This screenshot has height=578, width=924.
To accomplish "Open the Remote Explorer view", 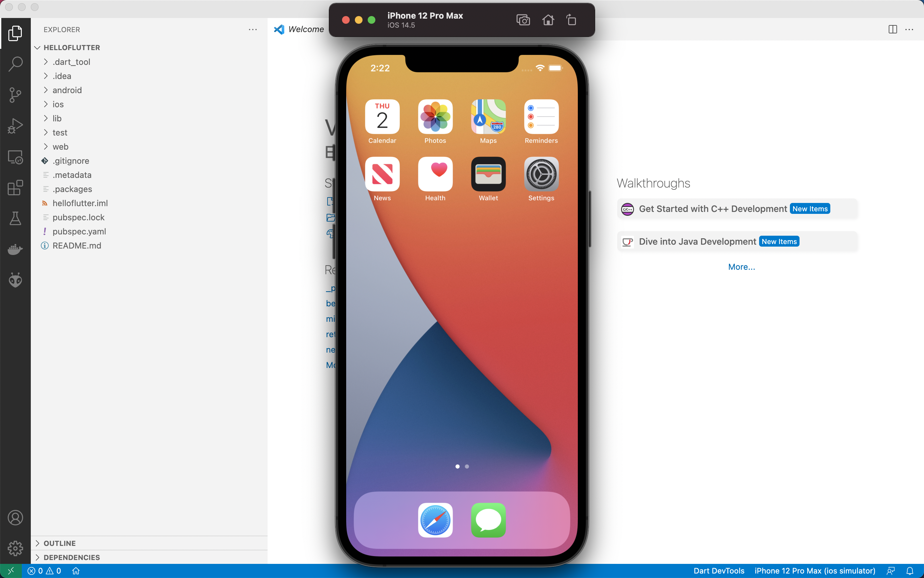I will point(15,157).
